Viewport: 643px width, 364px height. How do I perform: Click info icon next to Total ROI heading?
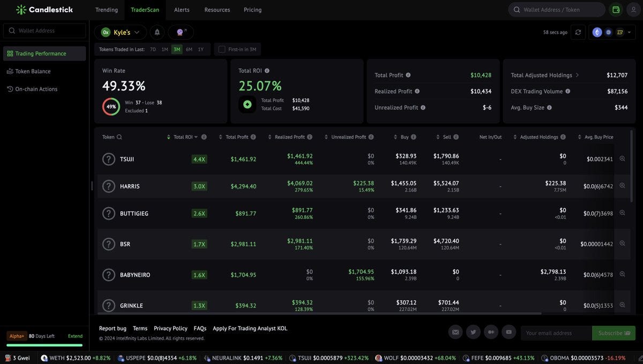267,71
